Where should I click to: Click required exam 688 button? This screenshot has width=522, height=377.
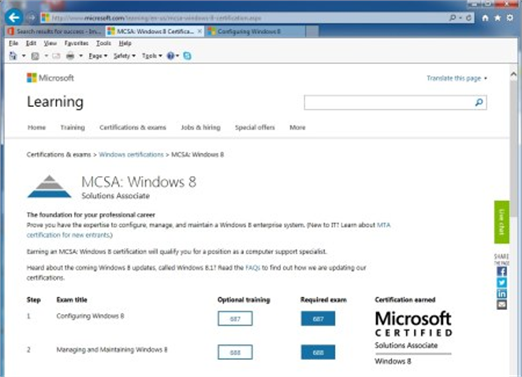click(318, 352)
